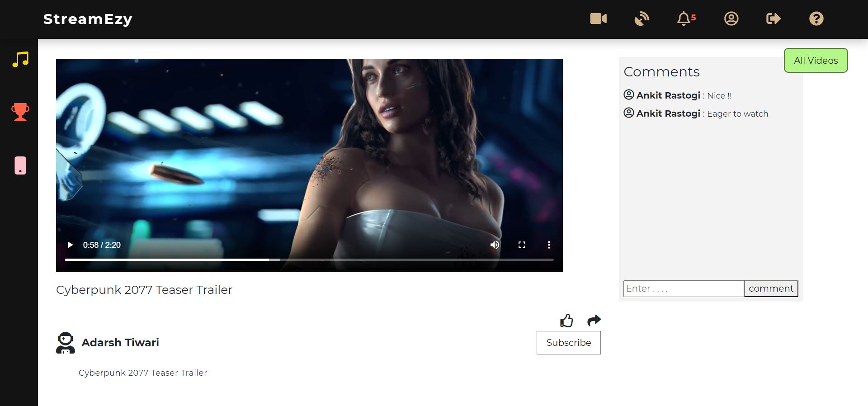This screenshot has height=406, width=868.
Task: Click the logout arrow icon
Action: pyautogui.click(x=774, y=19)
